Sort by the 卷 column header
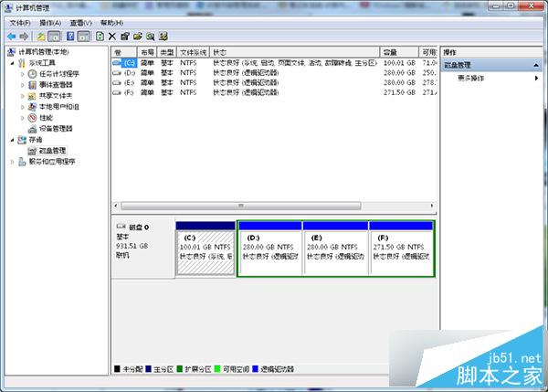This screenshot has width=548, height=392. coord(124,52)
